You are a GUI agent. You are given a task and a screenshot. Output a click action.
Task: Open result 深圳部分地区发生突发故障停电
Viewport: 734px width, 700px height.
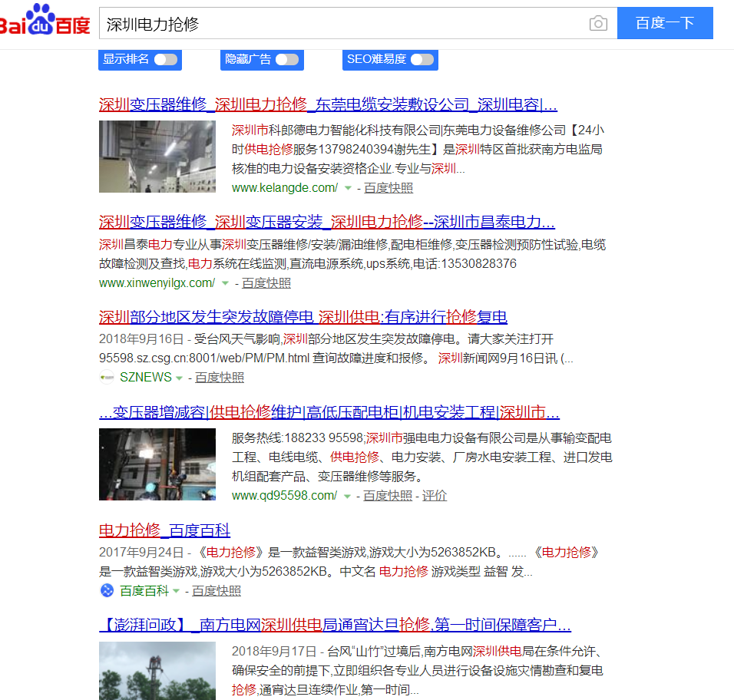(x=303, y=317)
